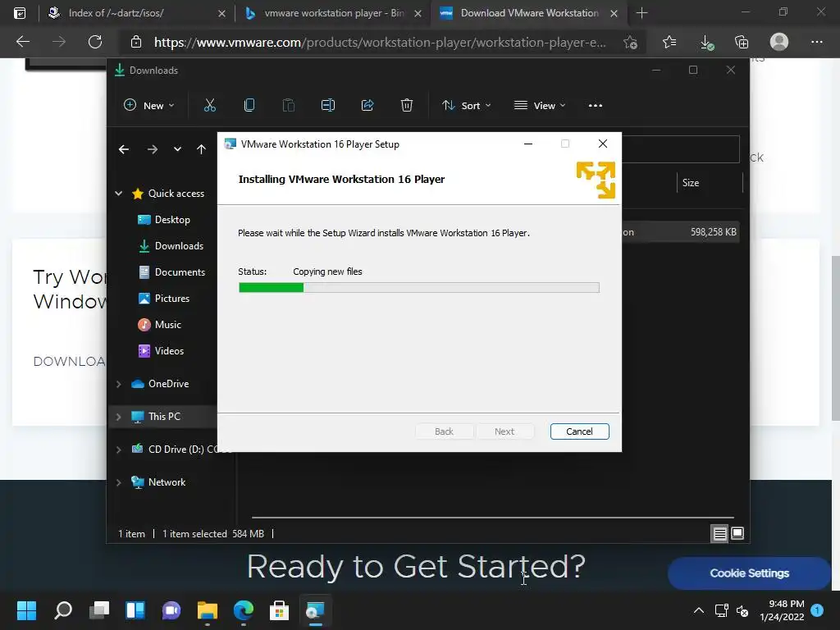The height and width of the screenshot is (630, 840).
Task: Go up one folder level in Explorer
Action: coord(201,149)
